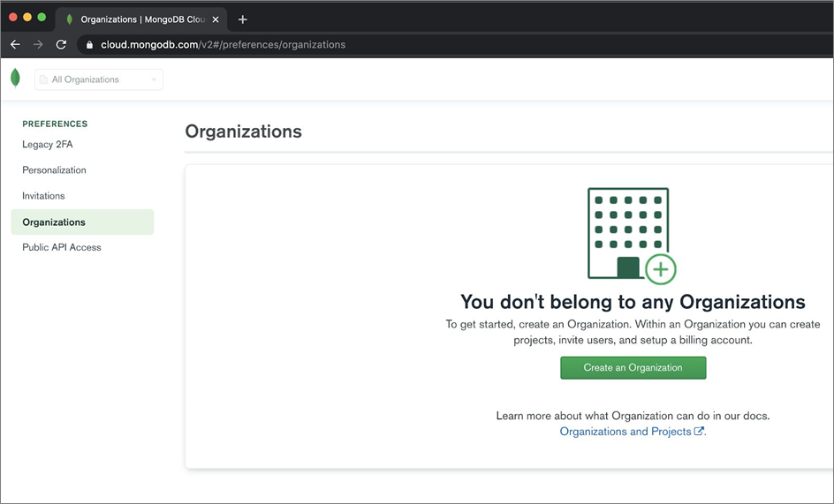Click the green maximize window button
Viewport: 834px width, 504px height.
click(x=42, y=17)
